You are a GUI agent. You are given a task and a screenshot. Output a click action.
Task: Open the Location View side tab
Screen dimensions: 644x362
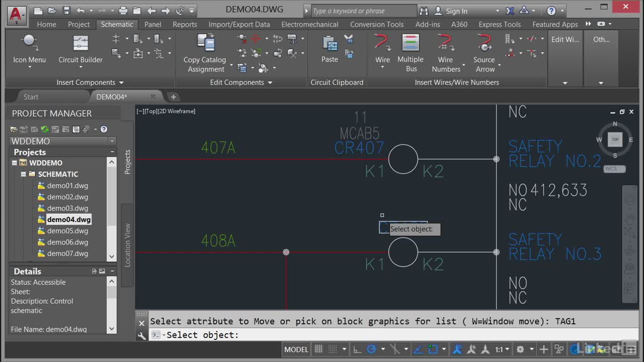tap(127, 245)
